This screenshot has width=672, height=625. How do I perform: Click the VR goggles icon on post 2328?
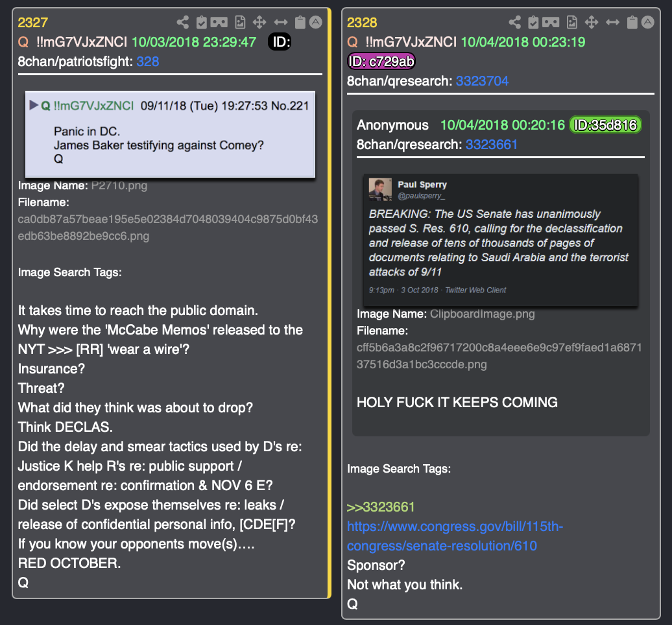pos(551,22)
